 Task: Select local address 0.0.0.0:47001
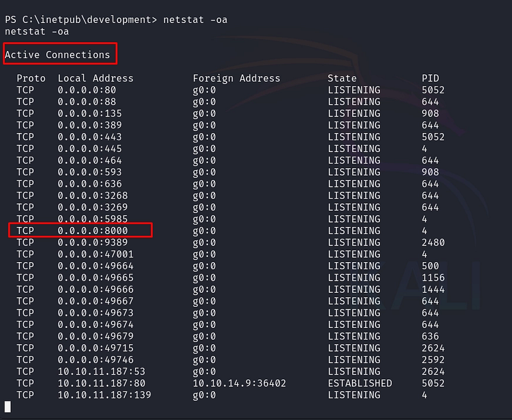(95, 254)
